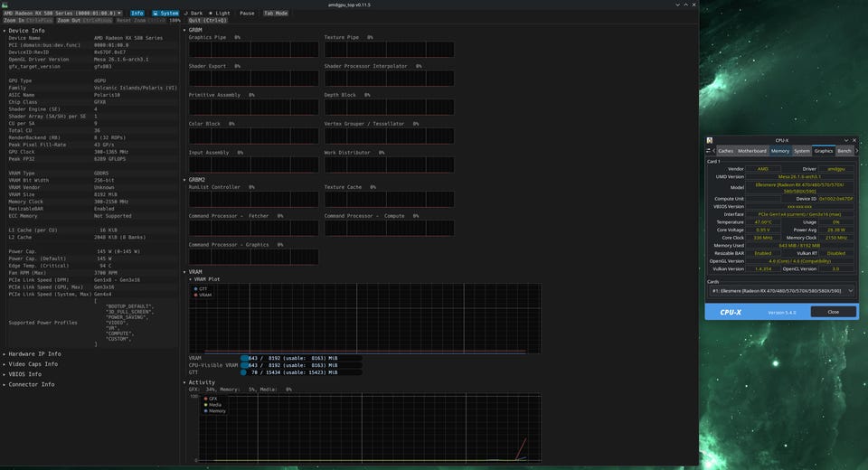Click the 'GDDR5' VRAM Type value
868x470 pixels.
coord(101,174)
